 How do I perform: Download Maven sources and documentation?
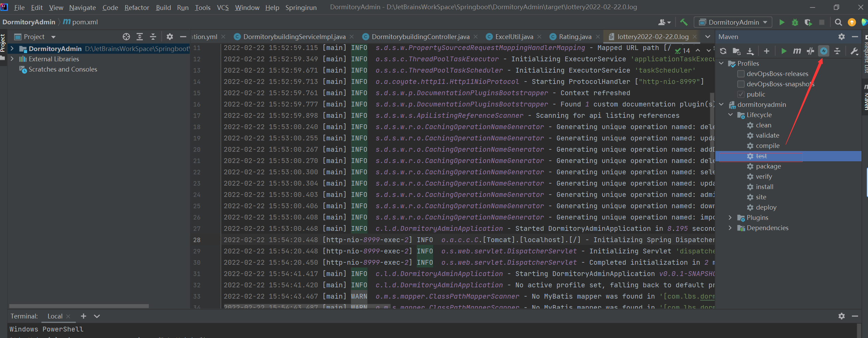[x=750, y=51]
